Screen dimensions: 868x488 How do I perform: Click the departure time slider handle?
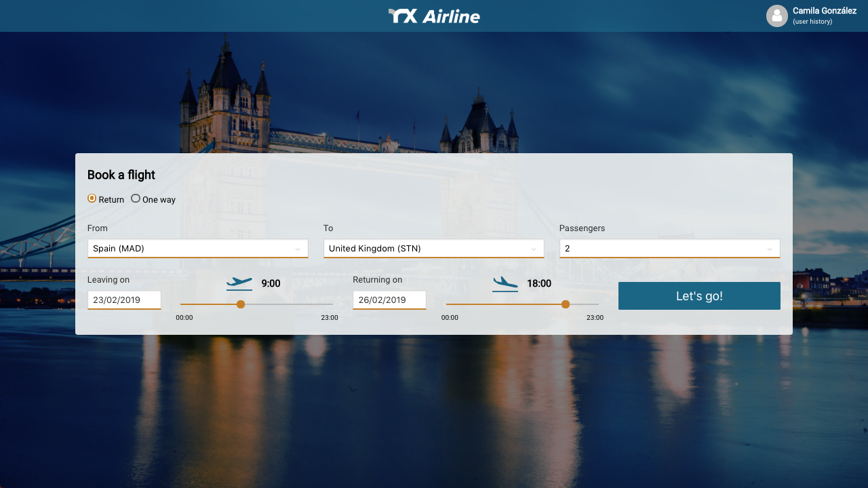[x=241, y=304]
